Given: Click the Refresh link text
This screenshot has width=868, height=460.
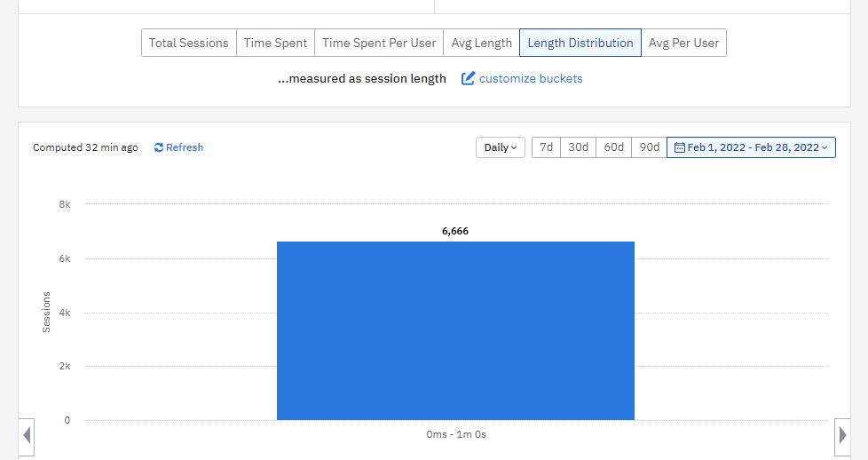Looking at the screenshot, I should click(185, 147).
